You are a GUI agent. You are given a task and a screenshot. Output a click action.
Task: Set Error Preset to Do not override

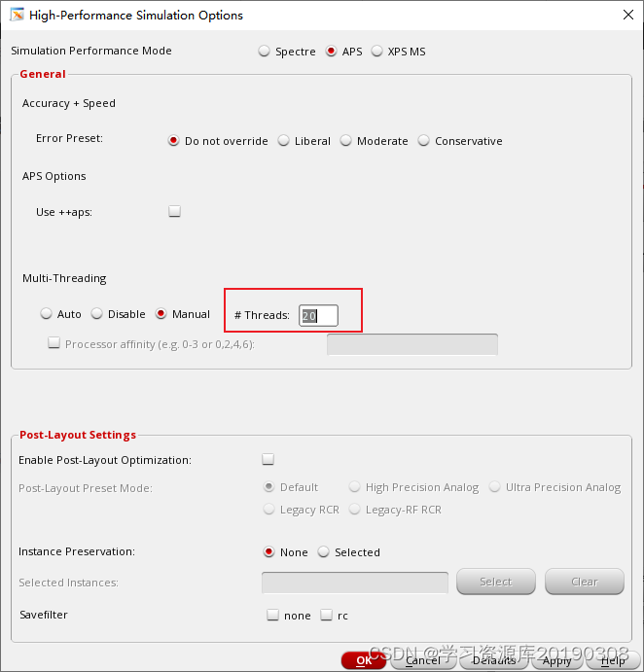[x=174, y=141]
